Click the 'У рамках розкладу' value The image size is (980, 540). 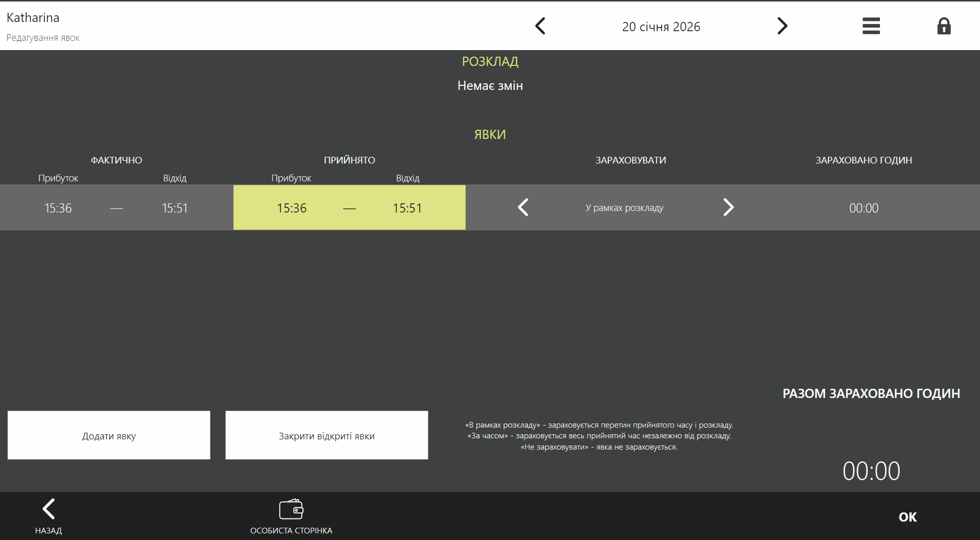coord(624,208)
